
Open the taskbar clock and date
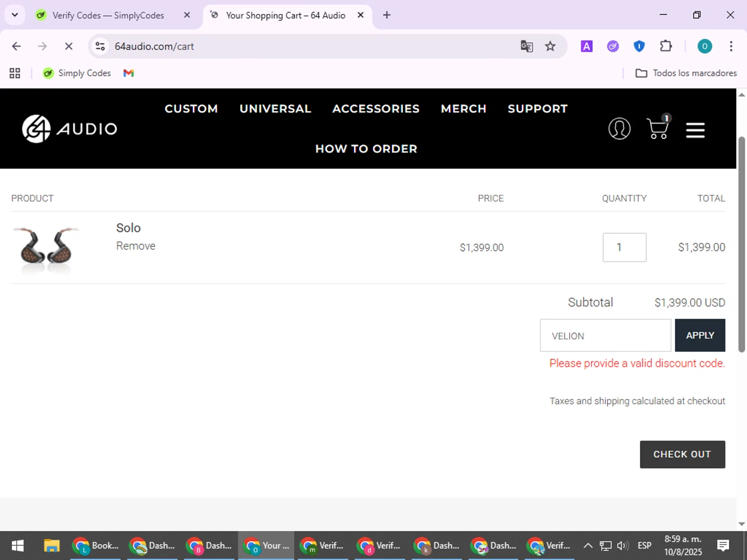point(683,546)
